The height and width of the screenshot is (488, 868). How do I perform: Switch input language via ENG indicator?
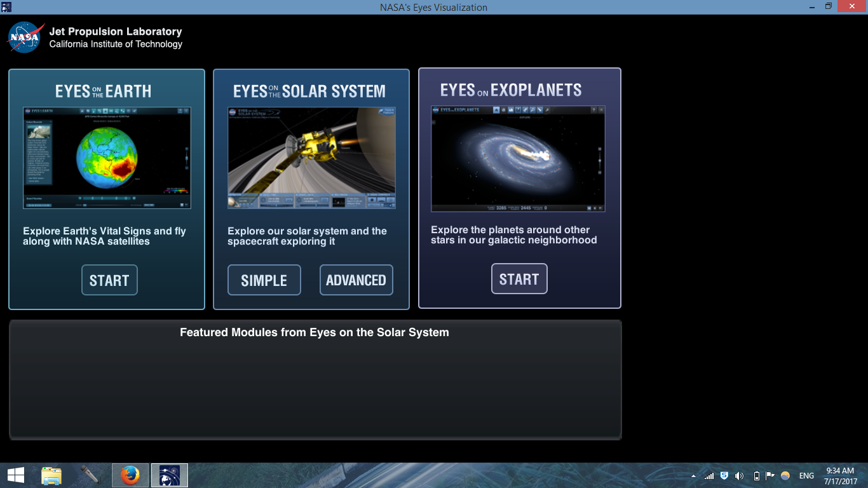point(806,475)
